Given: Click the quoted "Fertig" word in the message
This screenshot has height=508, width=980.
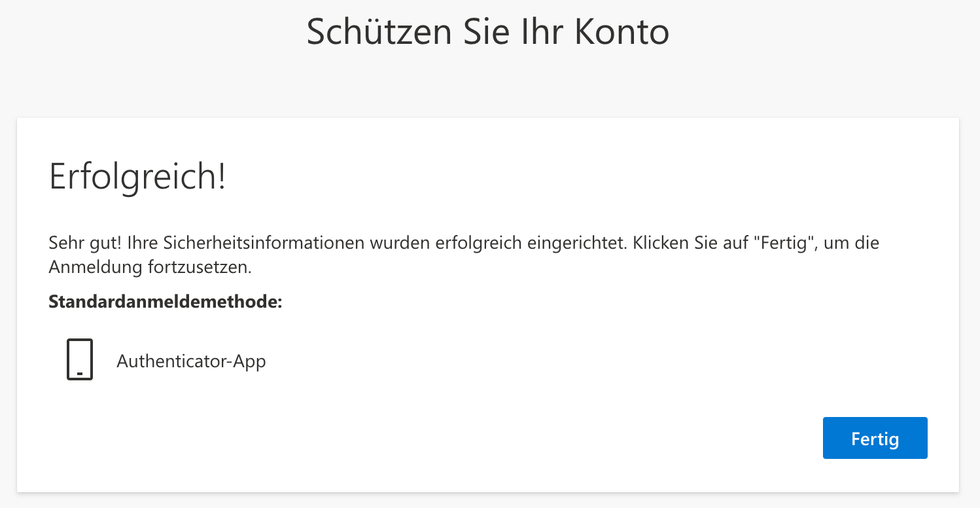Looking at the screenshot, I should click(784, 244).
